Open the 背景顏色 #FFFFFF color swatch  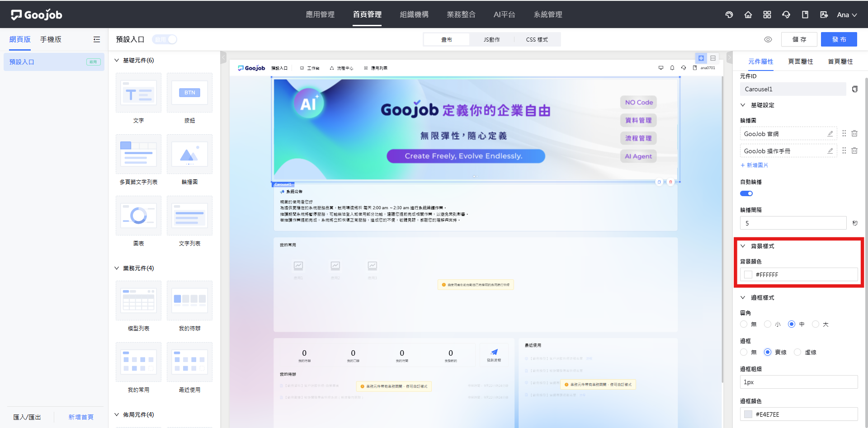click(x=748, y=275)
